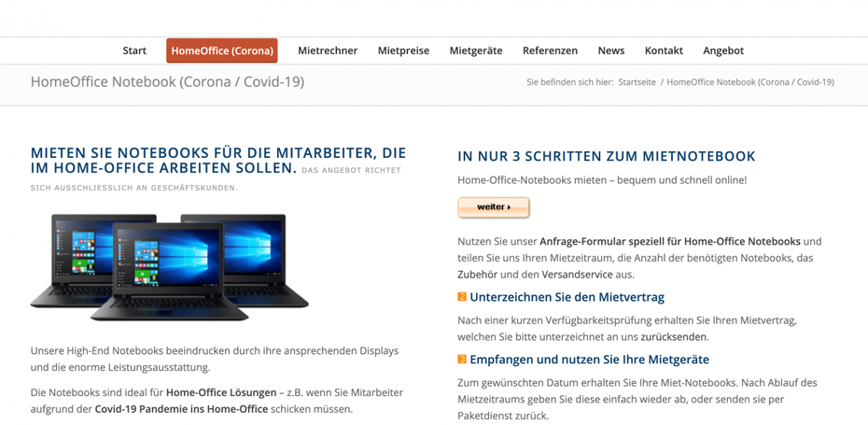
Task: Click the Startseite breadcrumb link
Action: point(637,82)
